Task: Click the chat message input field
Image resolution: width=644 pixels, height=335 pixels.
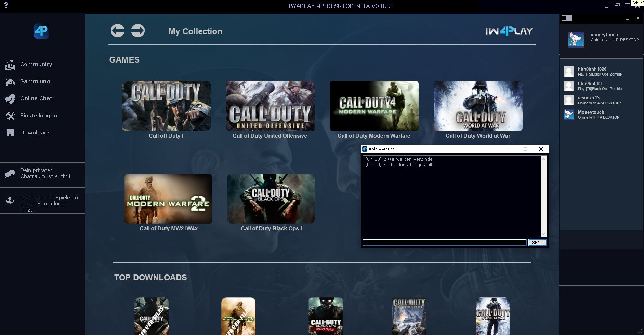Action: tap(444, 242)
